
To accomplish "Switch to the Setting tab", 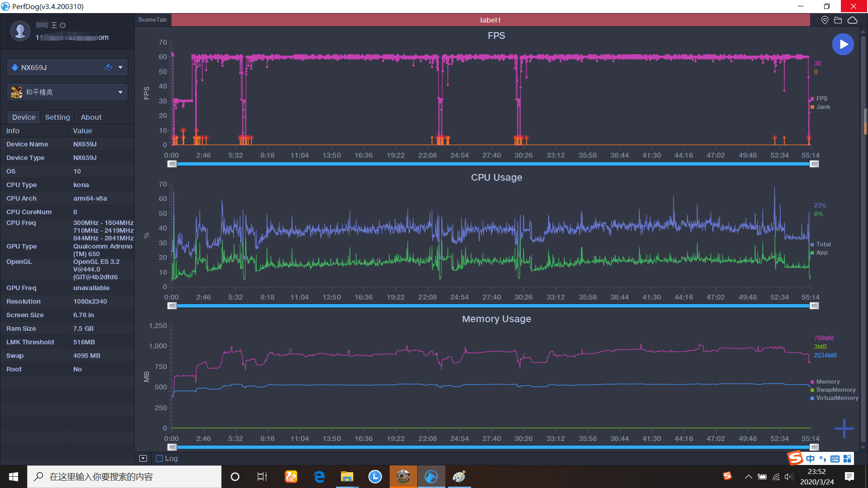I will (57, 117).
